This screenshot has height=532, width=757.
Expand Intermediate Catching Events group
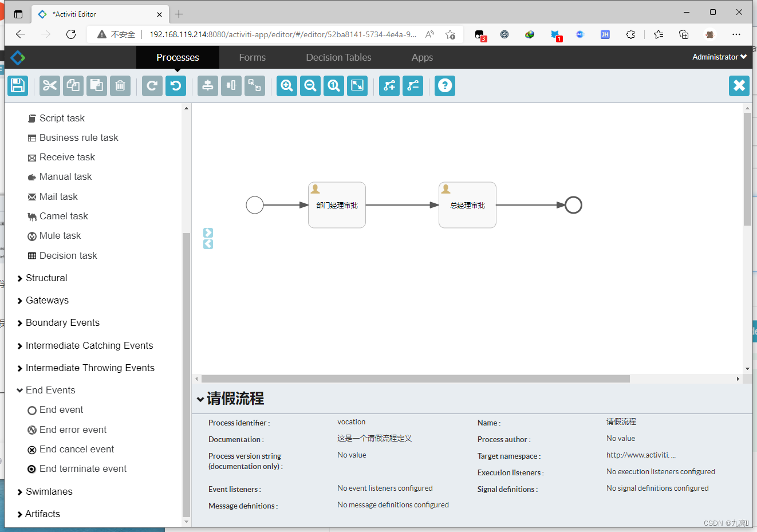pos(85,346)
